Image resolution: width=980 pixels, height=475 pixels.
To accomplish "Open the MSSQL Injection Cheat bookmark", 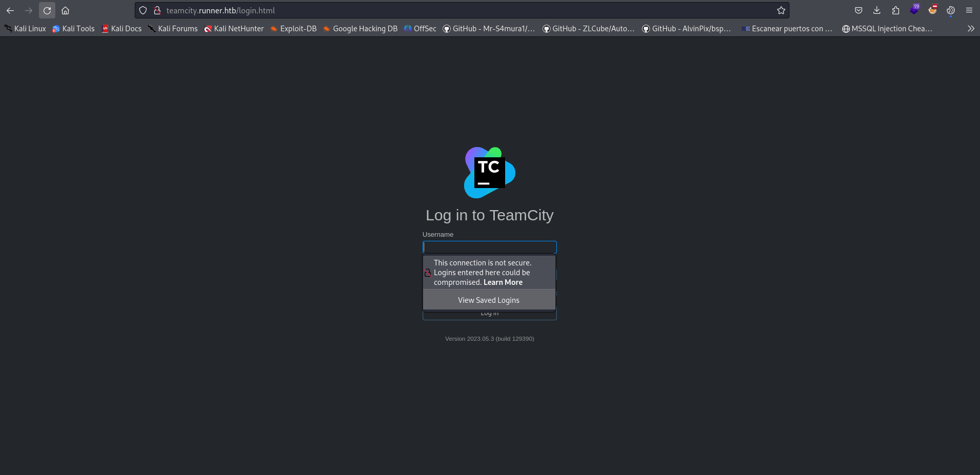I will pos(887,29).
